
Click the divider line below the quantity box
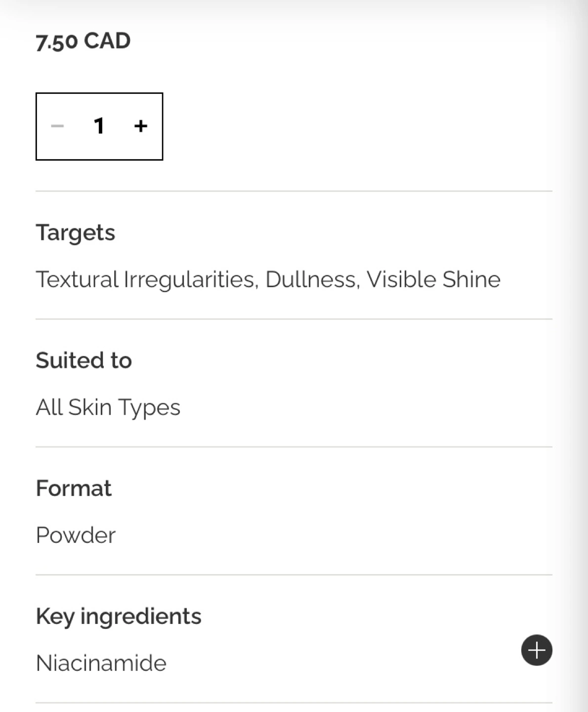click(x=294, y=191)
